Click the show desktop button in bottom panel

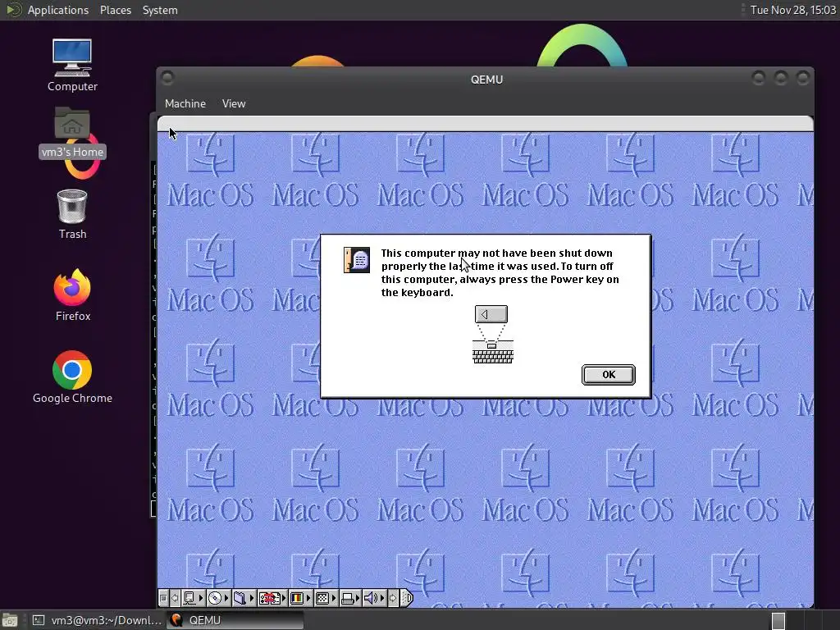click(10, 620)
